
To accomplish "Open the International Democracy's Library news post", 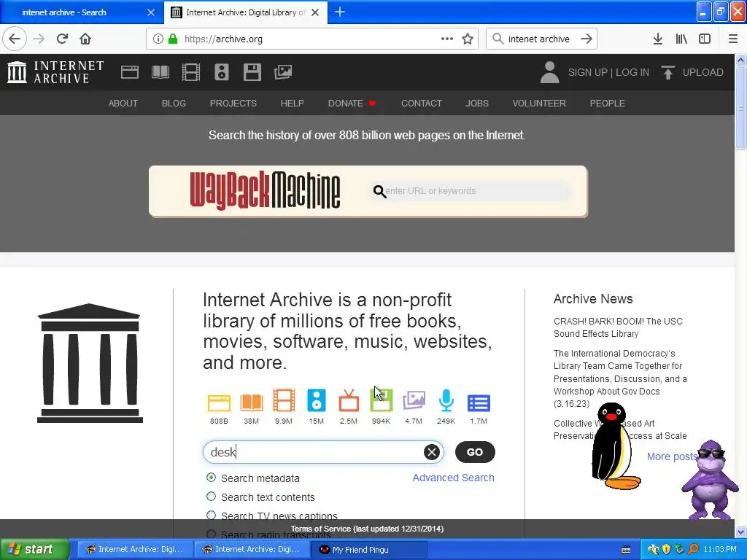I will click(620, 378).
